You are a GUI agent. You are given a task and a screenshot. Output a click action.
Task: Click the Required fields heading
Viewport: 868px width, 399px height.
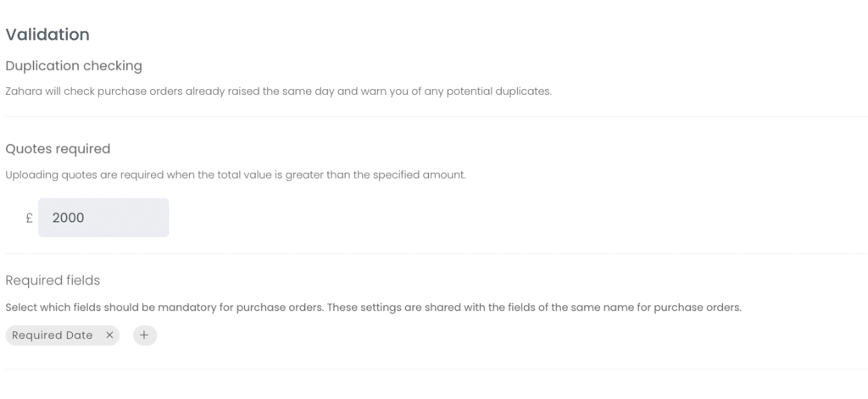coord(53,280)
